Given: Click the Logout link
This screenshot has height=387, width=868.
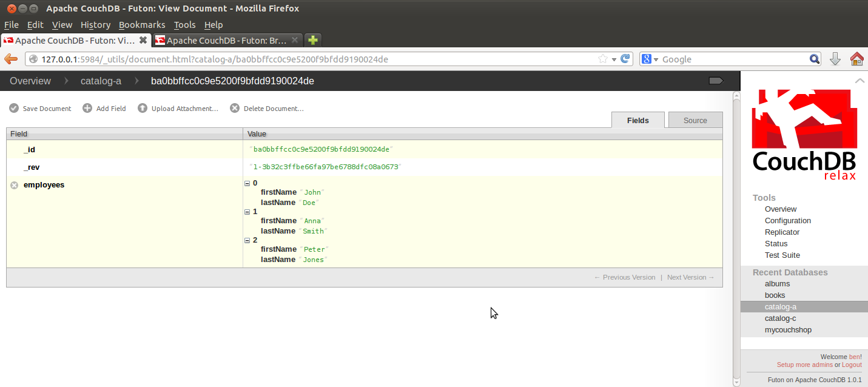Looking at the screenshot, I should click(x=852, y=365).
